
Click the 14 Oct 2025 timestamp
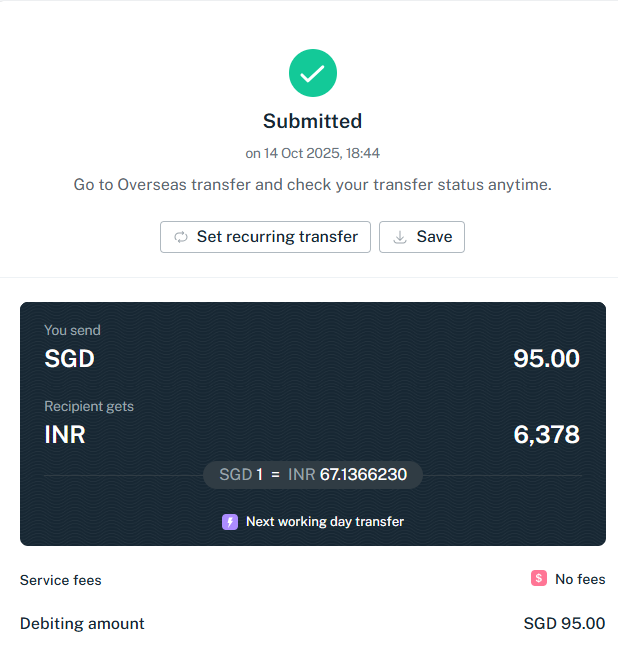[x=312, y=154]
